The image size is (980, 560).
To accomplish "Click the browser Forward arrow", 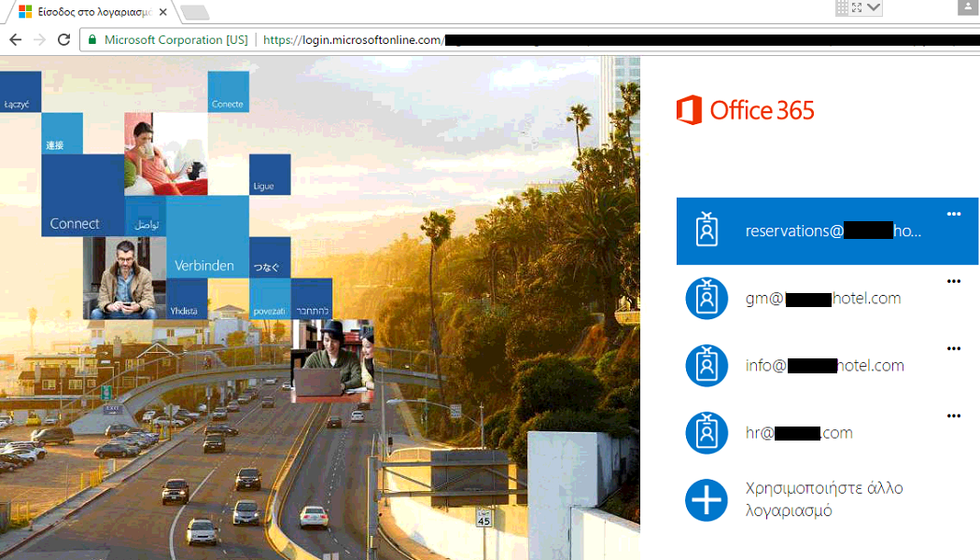I will pyautogui.click(x=39, y=39).
